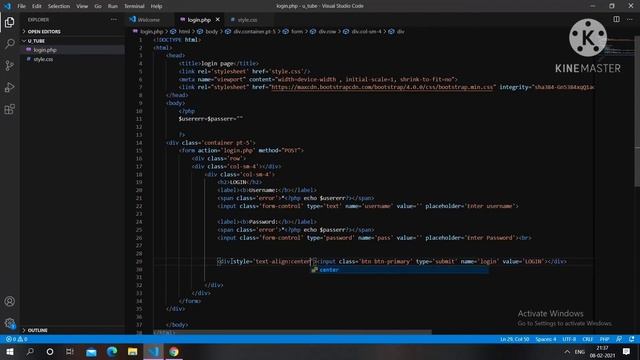Open the Extensions view
The width and height of the screenshot is (640, 360).
pyautogui.click(x=9, y=109)
